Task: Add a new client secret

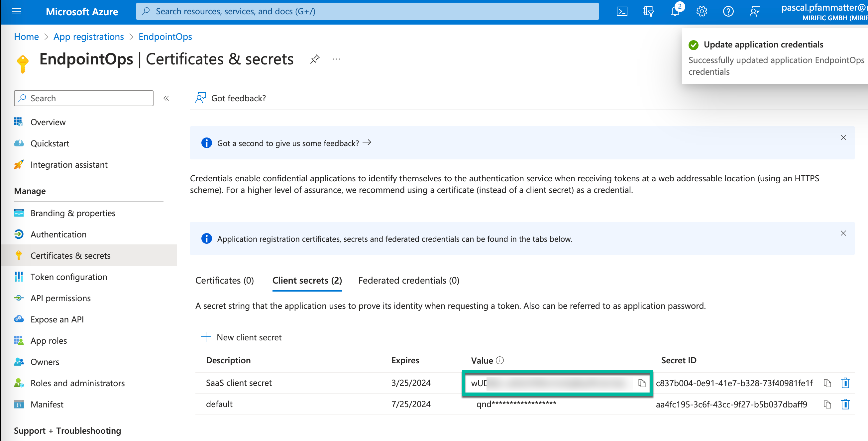Action: pos(241,337)
